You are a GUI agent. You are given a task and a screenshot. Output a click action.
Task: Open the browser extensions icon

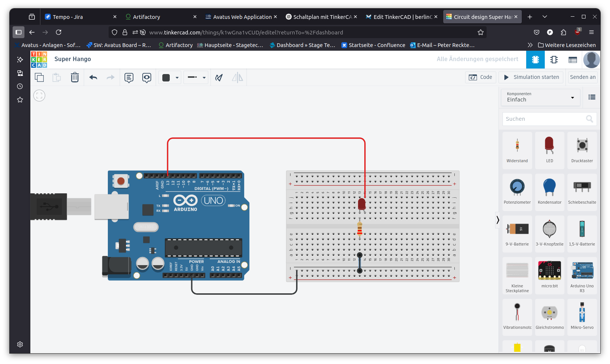(563, 33)
